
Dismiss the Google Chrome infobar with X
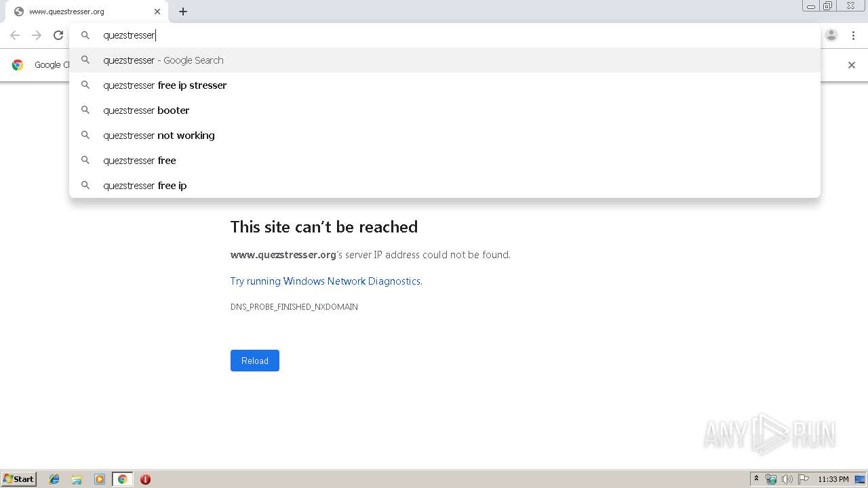tap(852, 65)
